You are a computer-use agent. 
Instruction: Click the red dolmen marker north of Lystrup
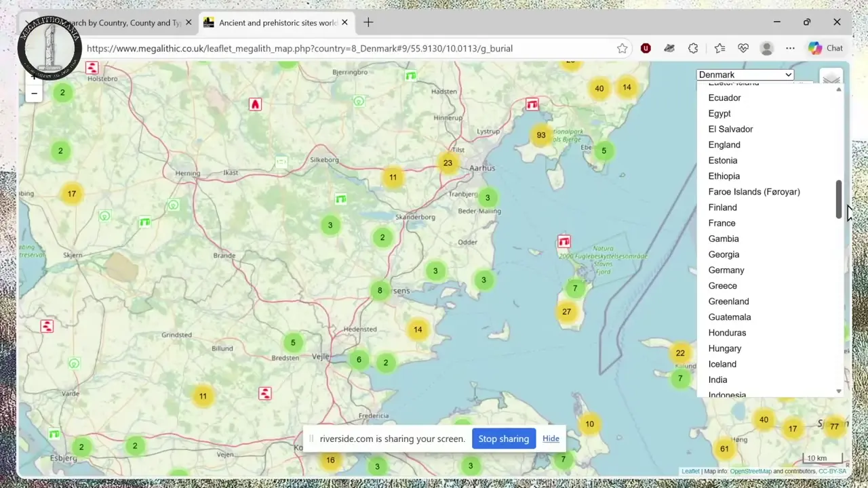point(532,104)
